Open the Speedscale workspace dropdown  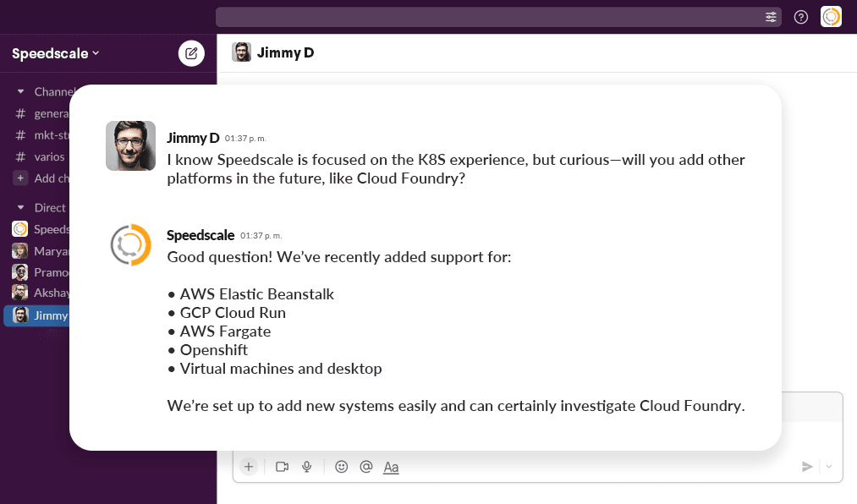(55, 53)
